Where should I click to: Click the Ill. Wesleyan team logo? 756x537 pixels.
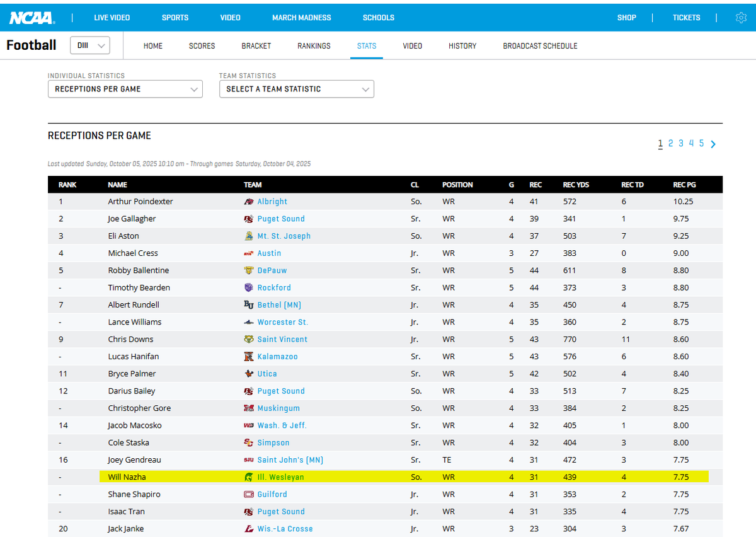pos(249,477)
